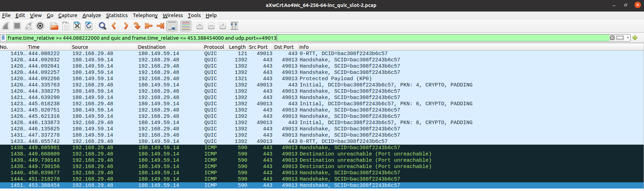Toggle auto-scroll to last packet during capture
The image size is (644, 191).
click(x=172, y=26)
